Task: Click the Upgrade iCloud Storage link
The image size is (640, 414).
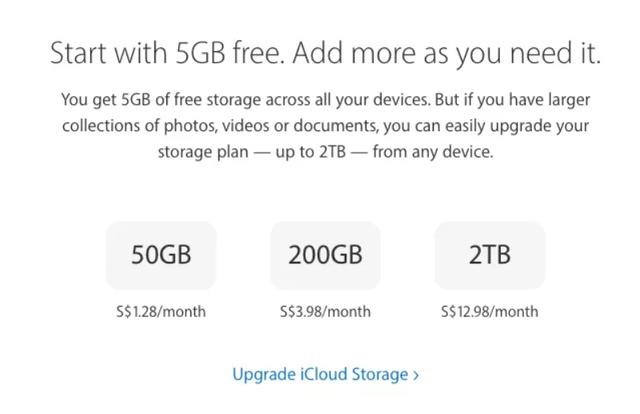Action: [319, 374]
